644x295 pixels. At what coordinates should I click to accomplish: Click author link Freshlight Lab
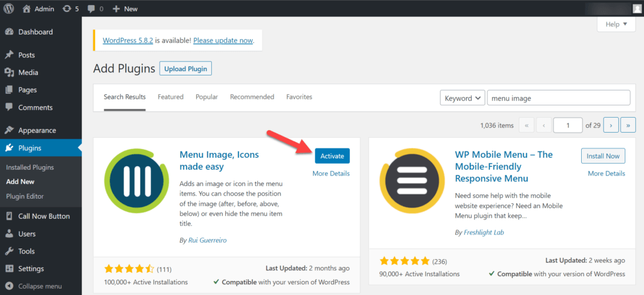pos(484,232)
